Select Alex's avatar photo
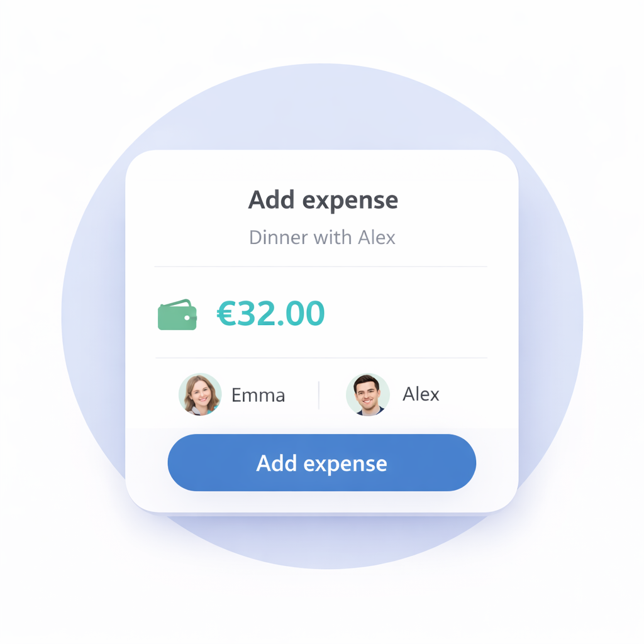Screen dimensions: 644x644 point(368,394)
